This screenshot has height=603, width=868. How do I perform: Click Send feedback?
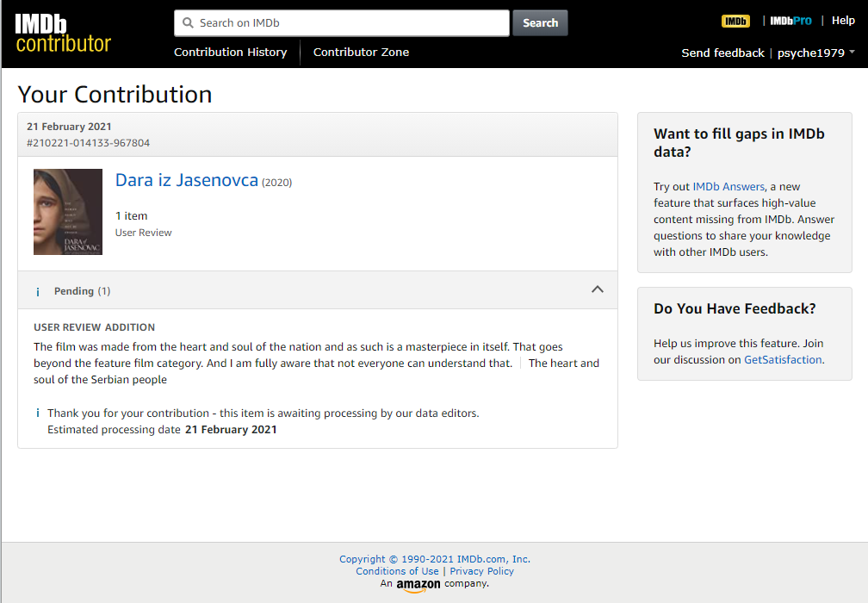point(722,53)
